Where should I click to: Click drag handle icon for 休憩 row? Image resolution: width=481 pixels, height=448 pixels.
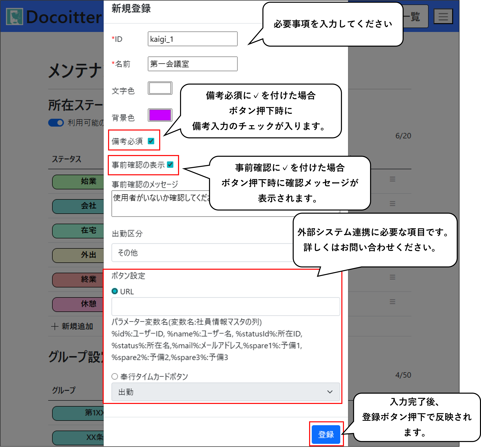[x=392, y=302]
